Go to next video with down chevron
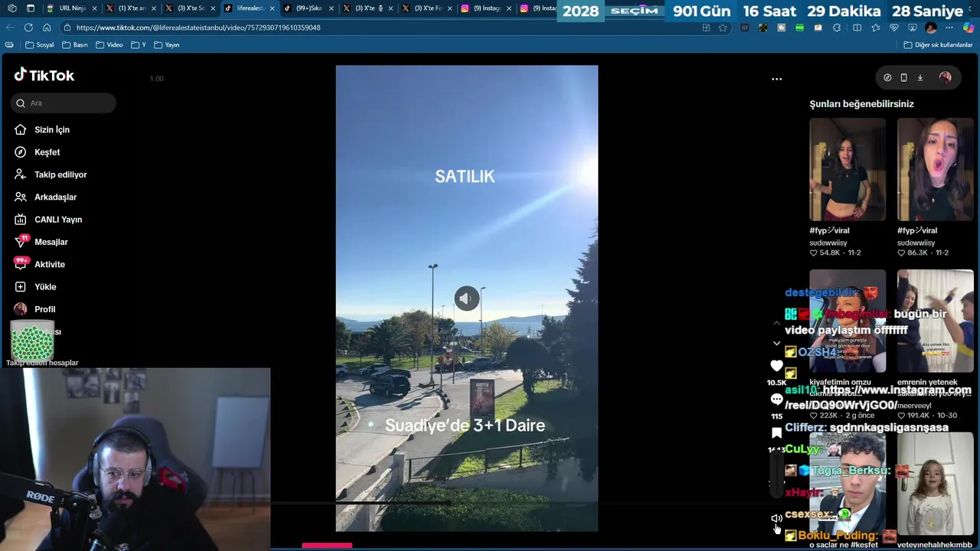This screenshot has height=551, width=980. pos(776,344)
